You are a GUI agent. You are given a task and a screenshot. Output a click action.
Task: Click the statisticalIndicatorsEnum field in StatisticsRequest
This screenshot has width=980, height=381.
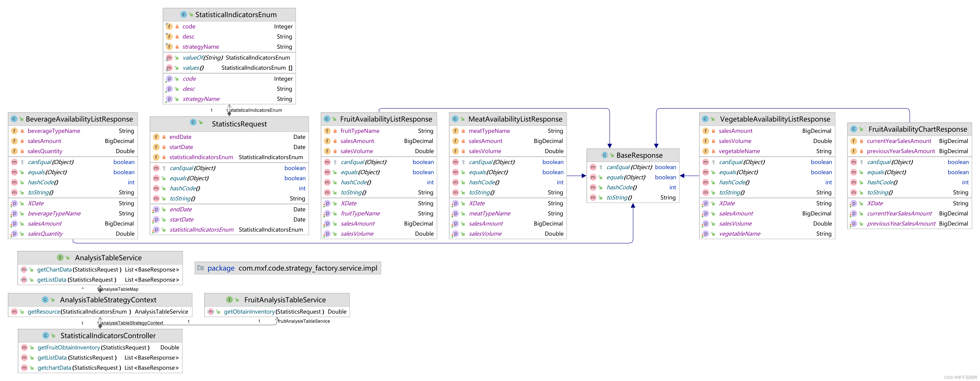pos(229,157)
